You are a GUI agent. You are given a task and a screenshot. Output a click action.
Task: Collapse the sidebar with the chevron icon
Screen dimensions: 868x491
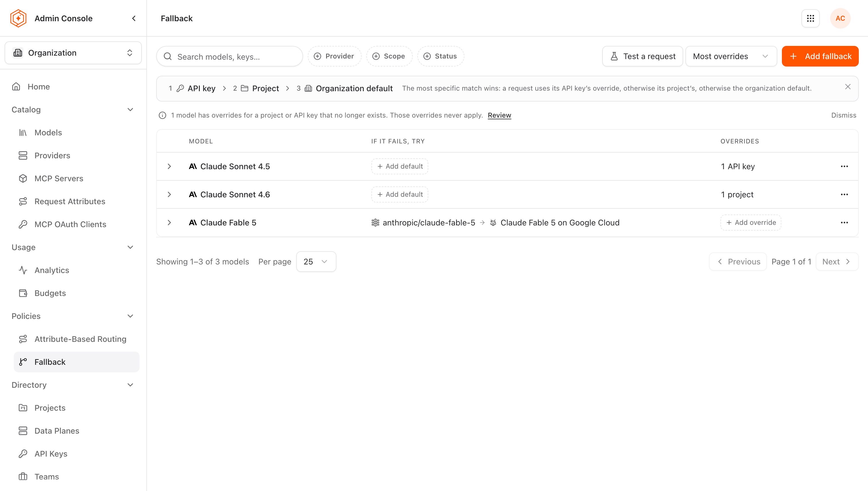(134, 18)
